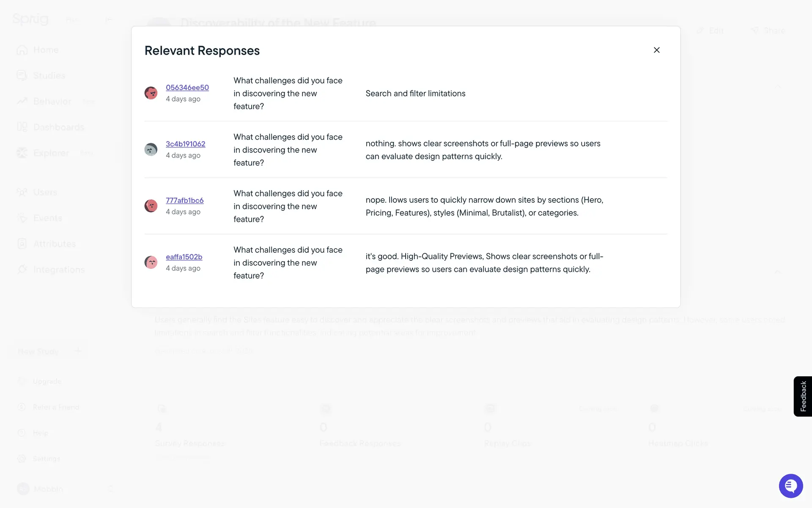Open the Feedback side tab
Image resolution: width=812 pixels, height=508 pixels.
(x=803, y=396)
